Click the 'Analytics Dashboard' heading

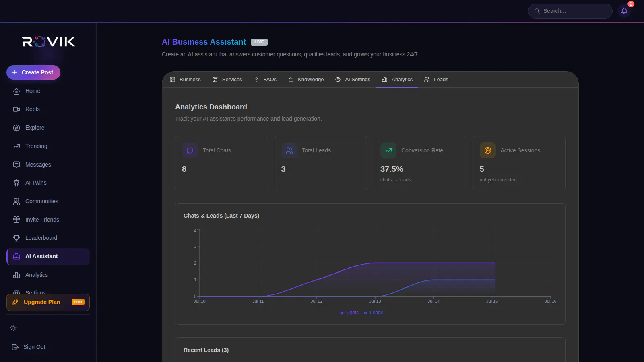211,107
